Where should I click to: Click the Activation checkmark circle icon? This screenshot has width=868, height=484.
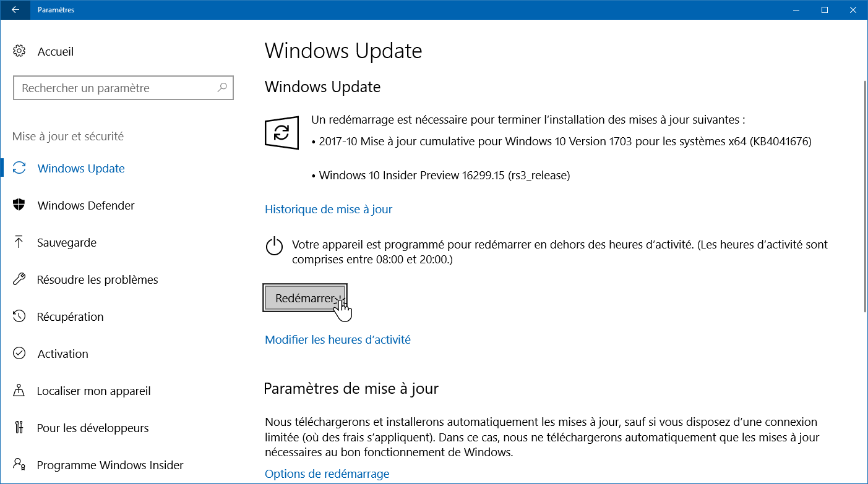coord(19,354)
